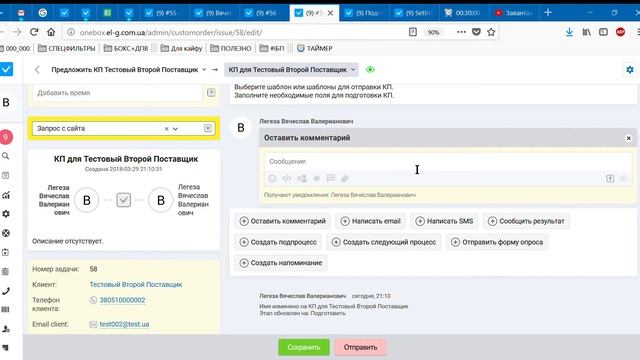Open the settings gear at top right
Viewport: 640px width, 360px height.
(630, 70)
